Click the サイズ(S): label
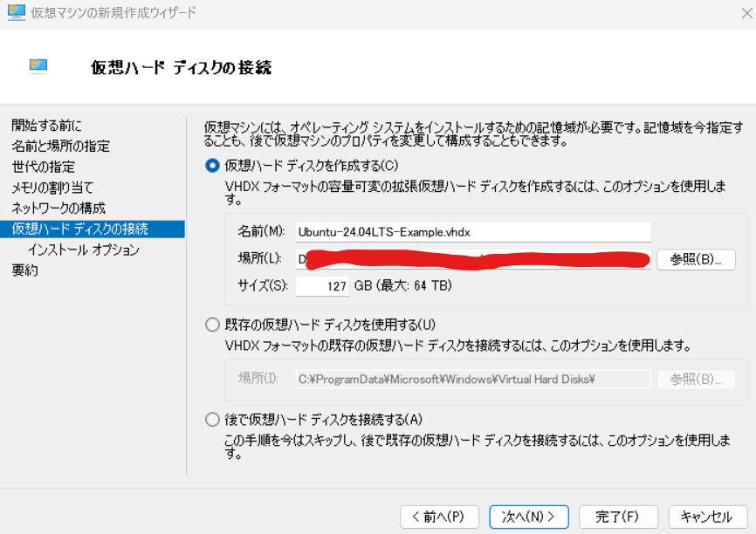This screenshot has width=756, height=534. (x=263, y=286)
